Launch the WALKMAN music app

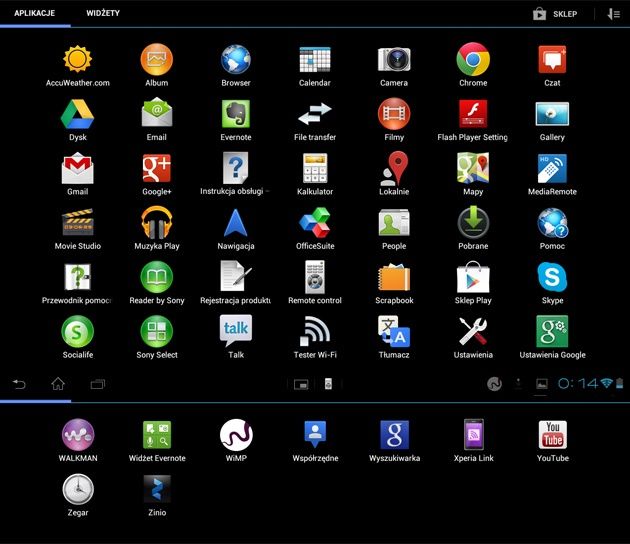tap(78, 435)
